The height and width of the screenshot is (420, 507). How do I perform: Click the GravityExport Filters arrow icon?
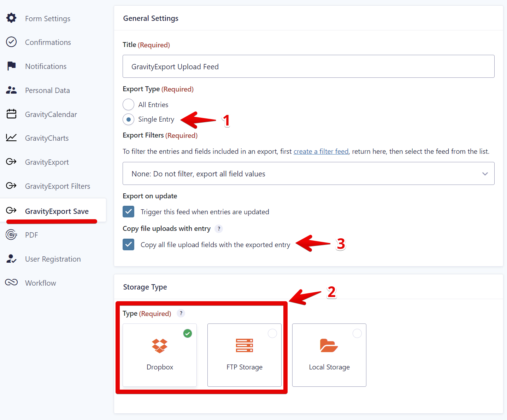(11, 186)
